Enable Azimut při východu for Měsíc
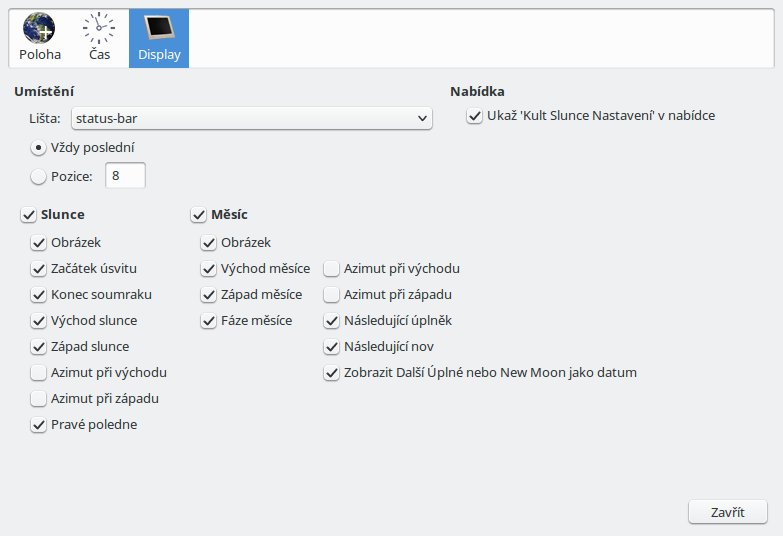The height and width of the screenshot is (536, 783). [x=332, y=269]
